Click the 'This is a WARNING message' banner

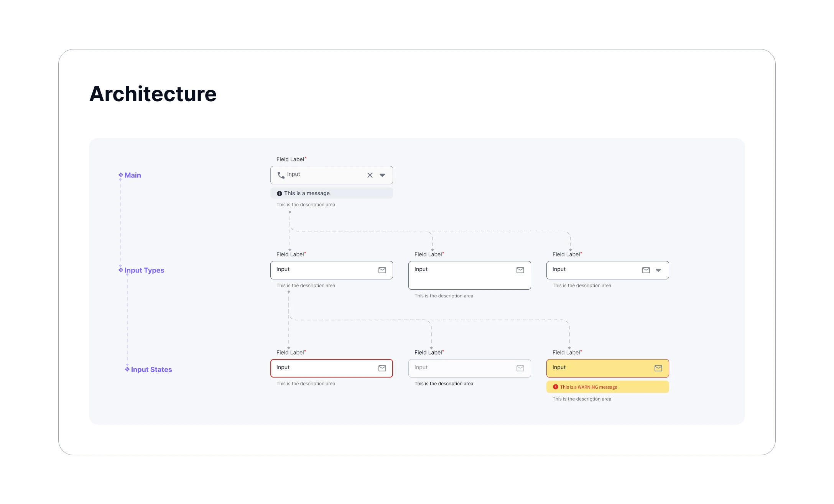coord(607,387)
